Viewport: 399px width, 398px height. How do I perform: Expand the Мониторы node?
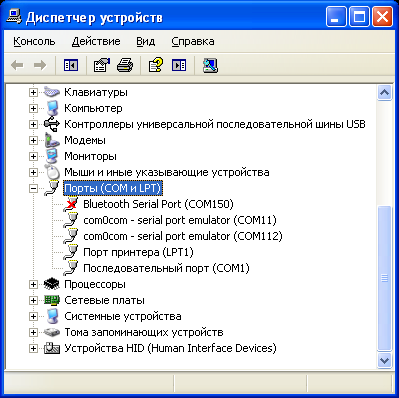click(33, 156)
